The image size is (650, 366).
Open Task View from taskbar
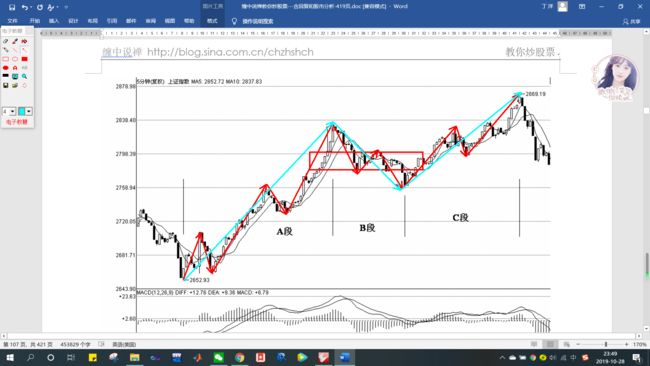[71, 357]
